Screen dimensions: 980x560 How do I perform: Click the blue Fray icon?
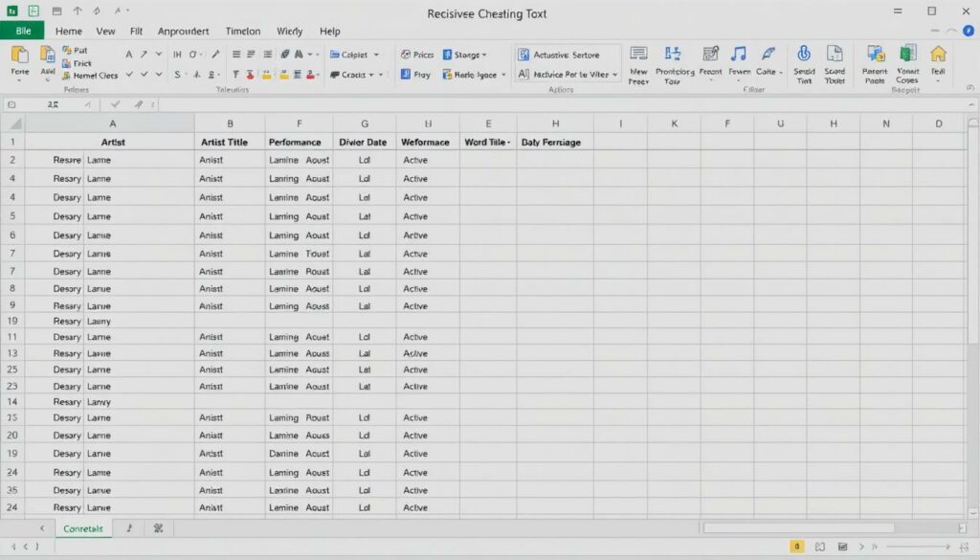(406, 74)
